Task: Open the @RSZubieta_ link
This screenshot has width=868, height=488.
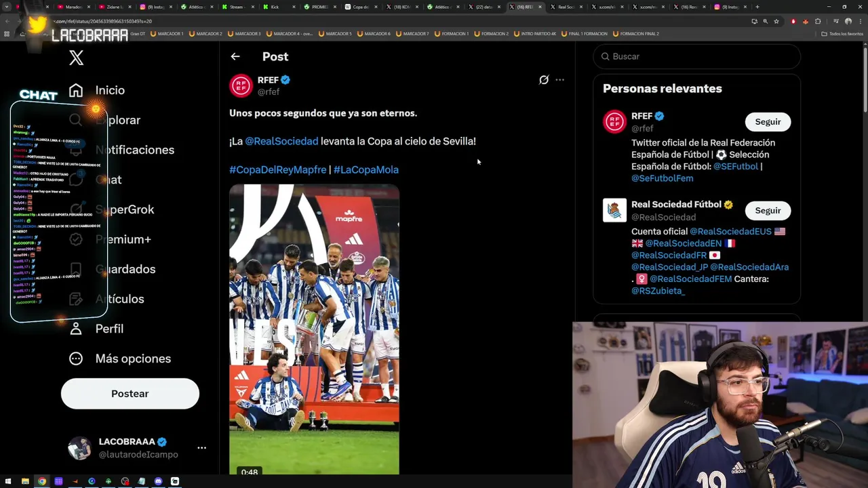Action: pyautogui.click(x=658, y=291)
